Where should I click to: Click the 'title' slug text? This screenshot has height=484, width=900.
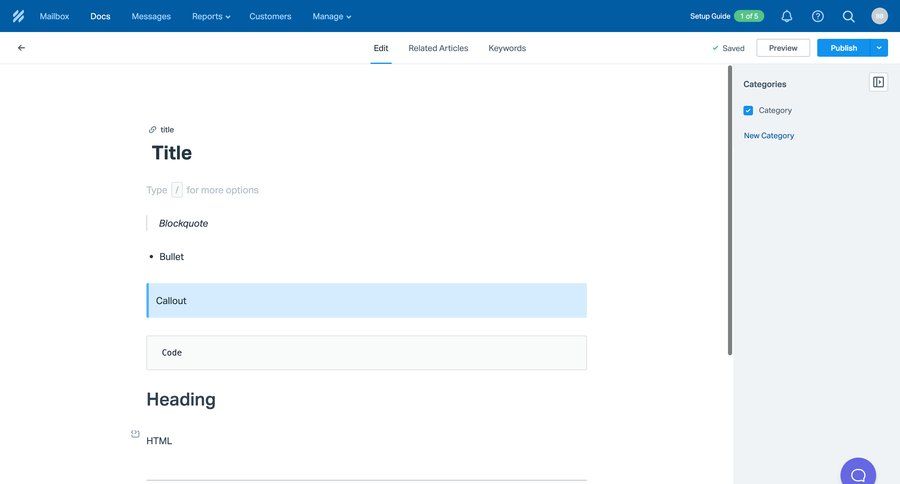[167, 130]
